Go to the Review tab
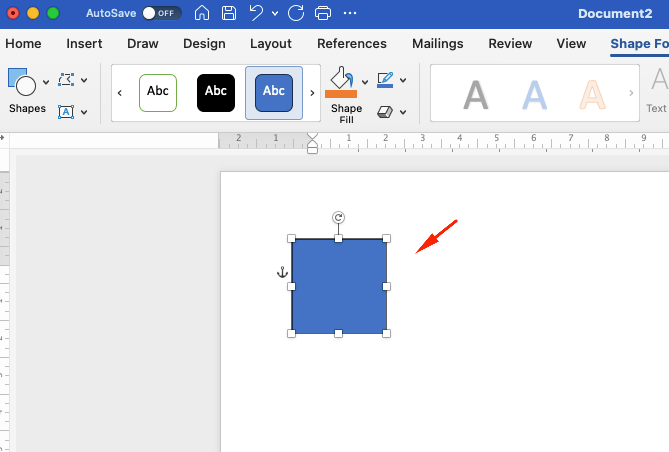The width and height of the screenshot is (669, 452). point(510,44)
